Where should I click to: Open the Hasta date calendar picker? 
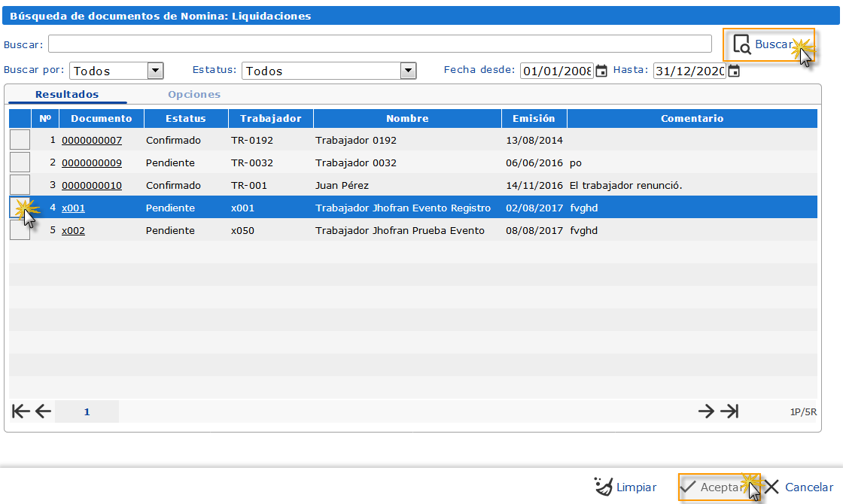click(x=734, y=71)
